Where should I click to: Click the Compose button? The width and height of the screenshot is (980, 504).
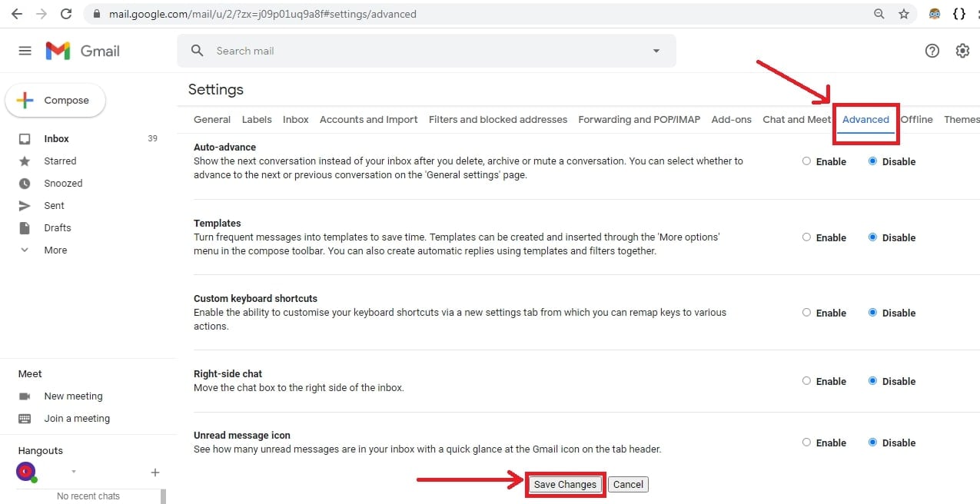pos(55,101)
